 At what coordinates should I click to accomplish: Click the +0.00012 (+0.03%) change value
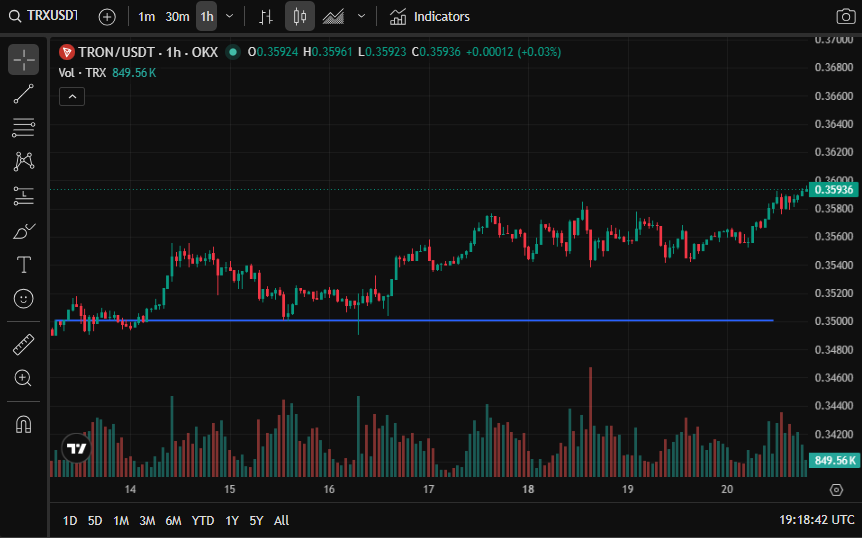click(513, 52)
